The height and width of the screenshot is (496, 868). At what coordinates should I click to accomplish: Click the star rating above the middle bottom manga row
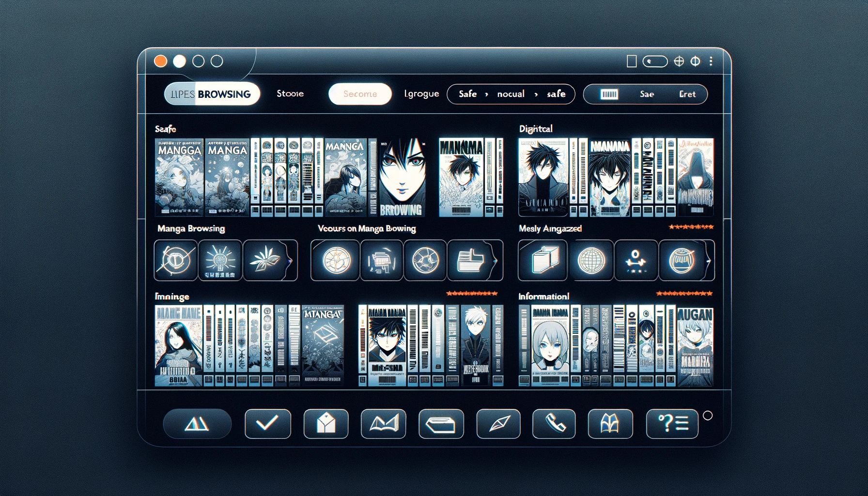click(x=472, y=294)
